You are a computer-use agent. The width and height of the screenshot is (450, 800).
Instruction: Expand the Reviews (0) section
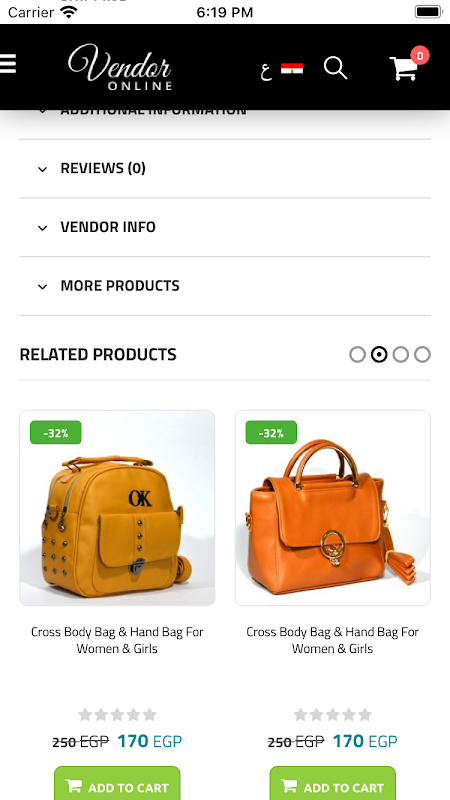pos(225,168)
